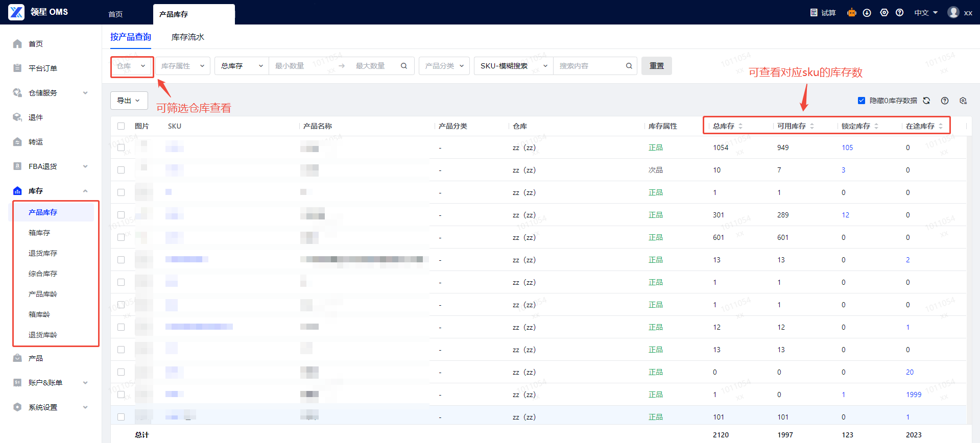The image size is (980, 443).
Task: Click the FBA退货 sidebar icon
Action: (x=17, y=166)
